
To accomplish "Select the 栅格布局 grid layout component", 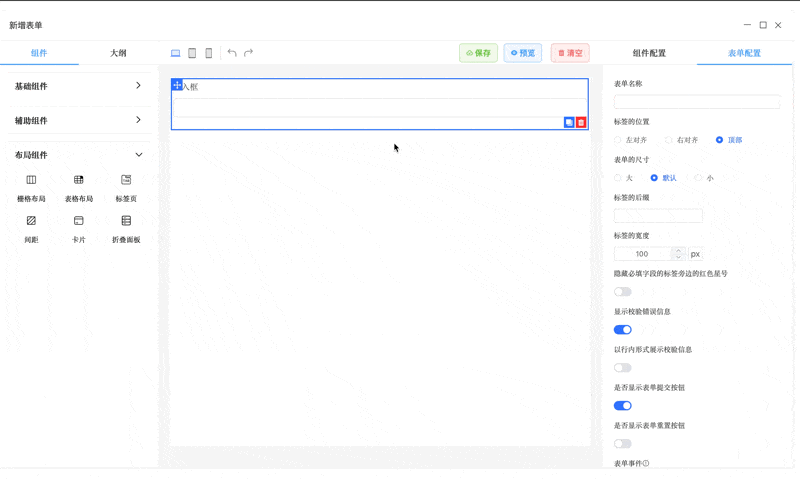I will [31, 187].
